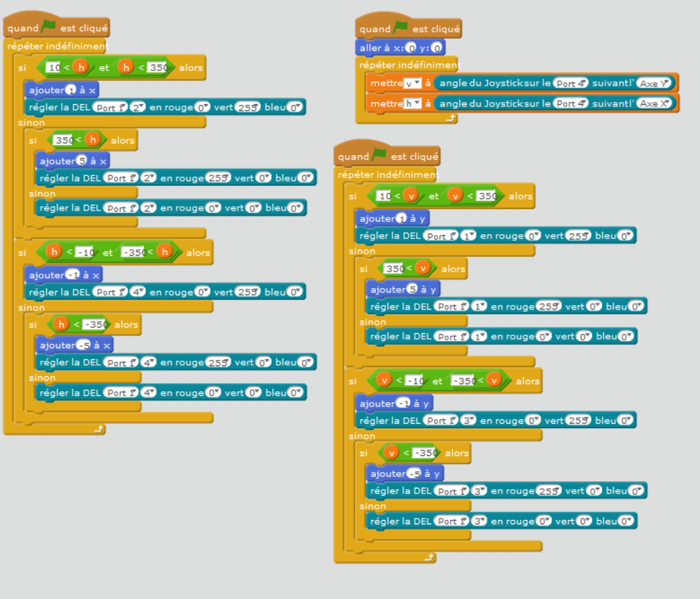Click the loop arrow ending the y-axis script
This screenshot has height=599, width=700.
(x=429, y=557)
